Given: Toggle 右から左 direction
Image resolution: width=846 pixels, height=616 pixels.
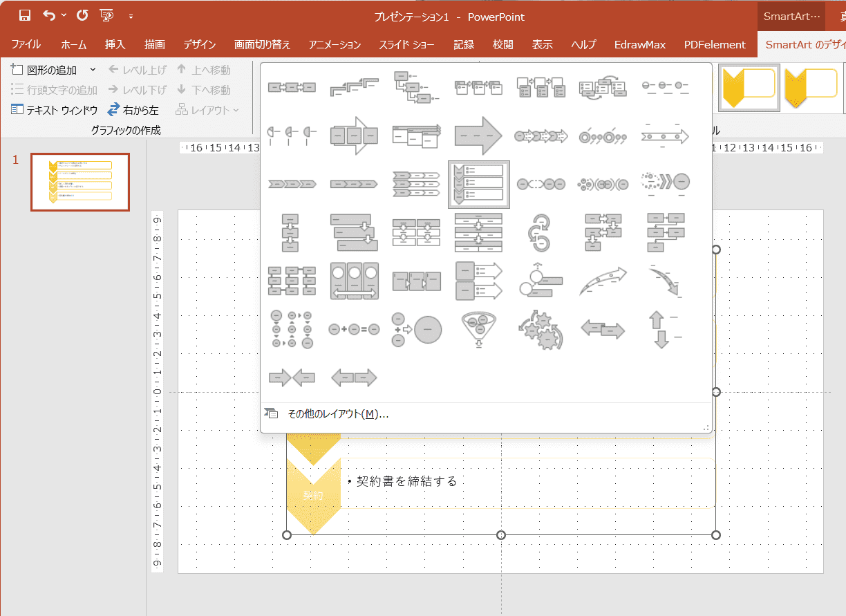Looking at the screenshot, I should tap(133, 110).
